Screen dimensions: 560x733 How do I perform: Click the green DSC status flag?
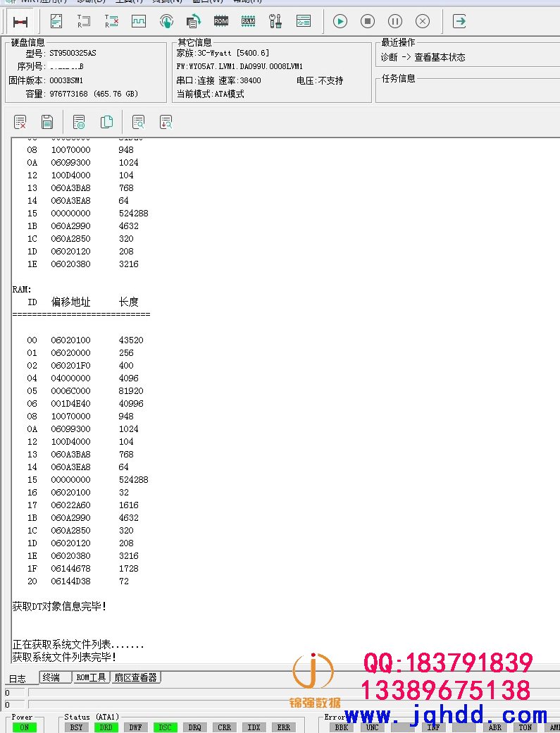[x=165, y=727]
